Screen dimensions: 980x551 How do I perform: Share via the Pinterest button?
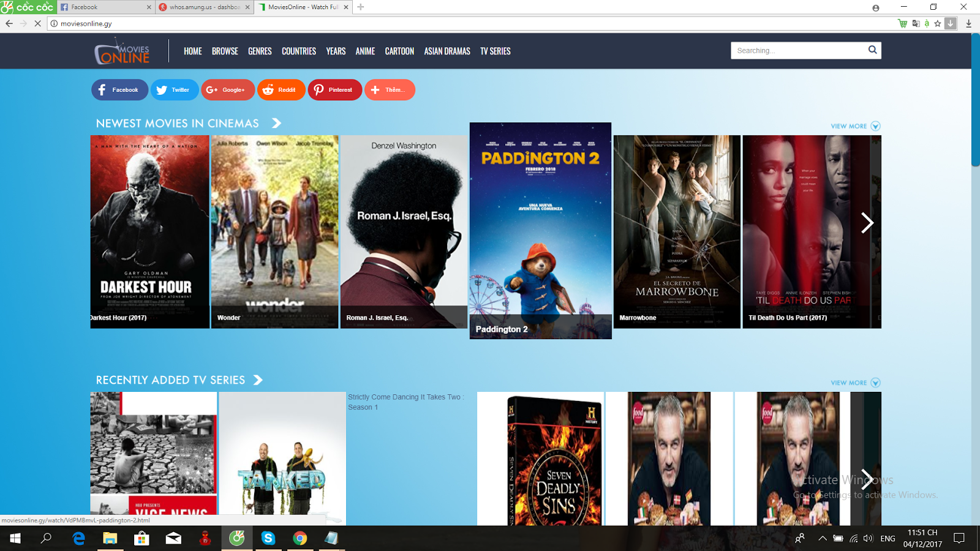[335, 90]
